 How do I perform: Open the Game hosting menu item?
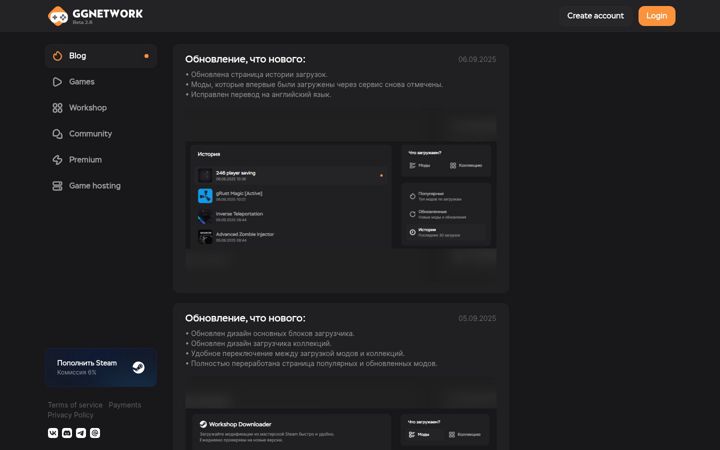point(101,186)
